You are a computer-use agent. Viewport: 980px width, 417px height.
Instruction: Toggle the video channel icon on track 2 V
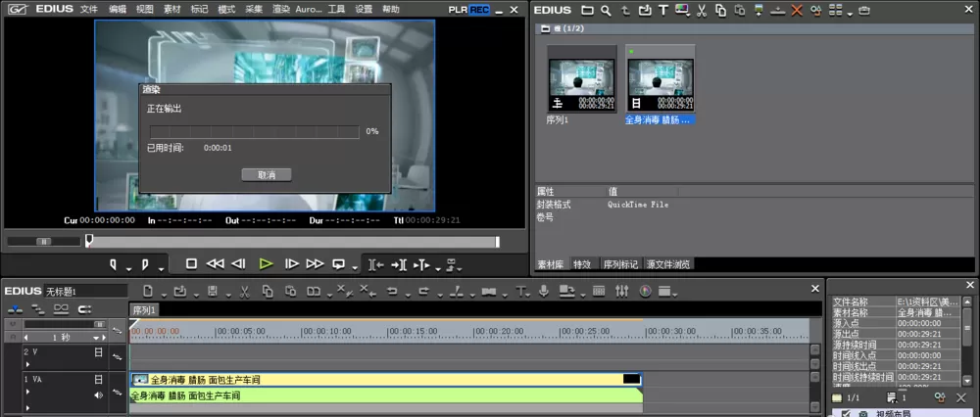(98, 352)
